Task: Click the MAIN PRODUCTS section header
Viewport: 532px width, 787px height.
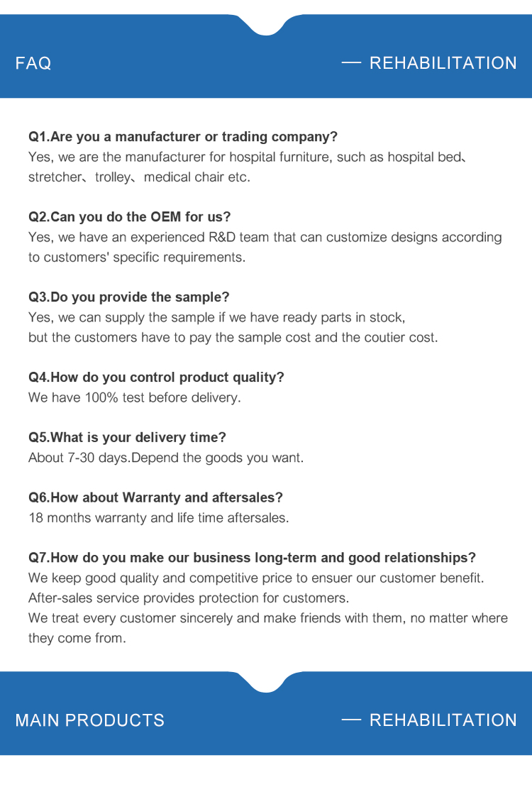Action: (x=90, y=720)
